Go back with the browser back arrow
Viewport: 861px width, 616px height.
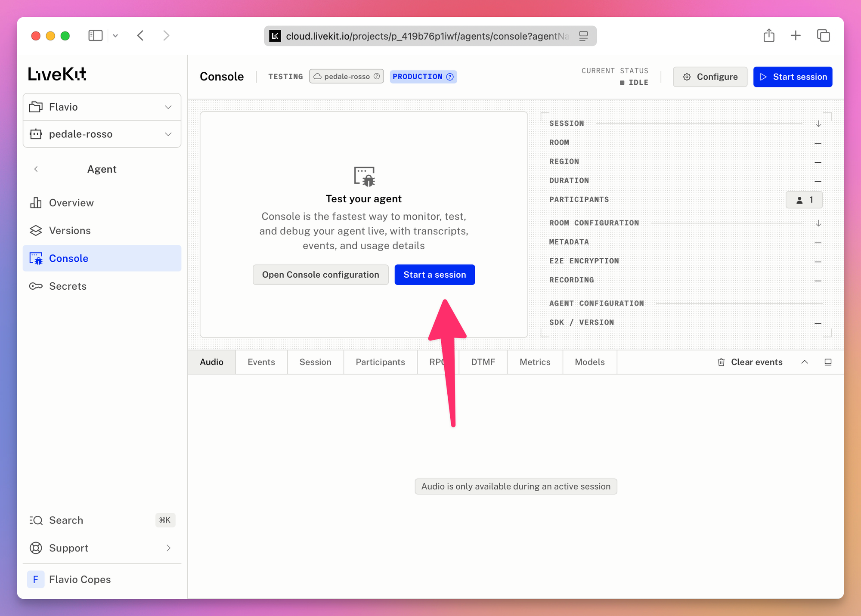140,36
